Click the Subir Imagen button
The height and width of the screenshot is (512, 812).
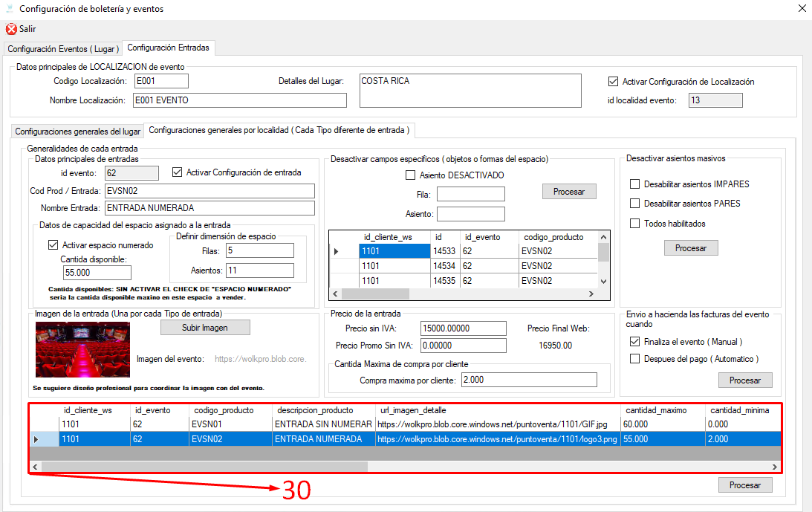click(205, 328)
